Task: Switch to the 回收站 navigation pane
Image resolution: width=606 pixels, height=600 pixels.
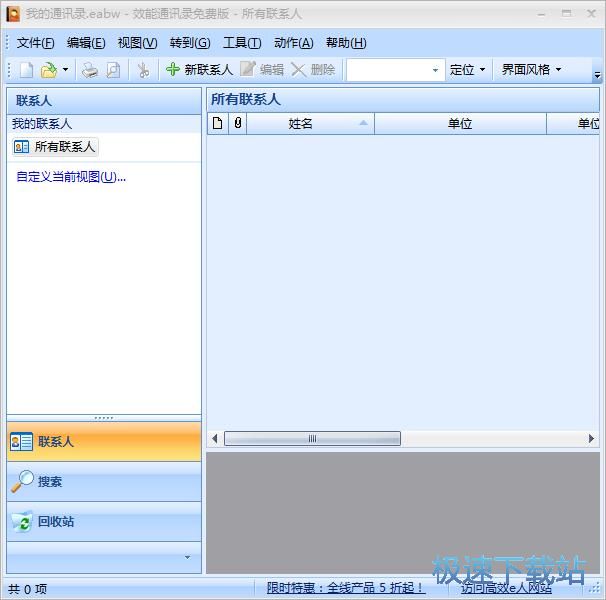Action: (104, 522)
